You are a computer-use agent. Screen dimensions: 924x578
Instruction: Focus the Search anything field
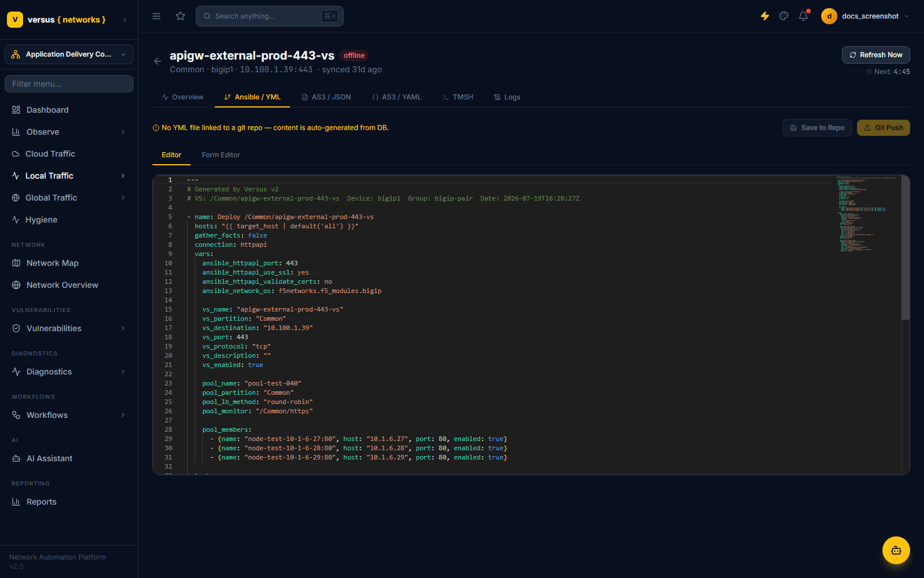270,16
